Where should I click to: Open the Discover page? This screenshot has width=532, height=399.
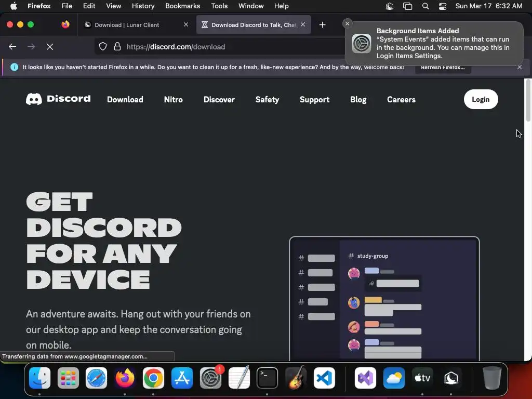219,99
